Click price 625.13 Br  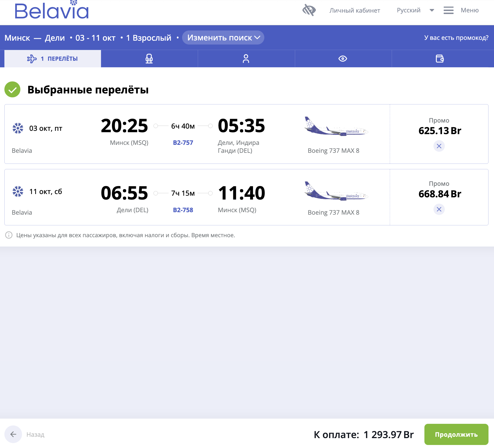click(440, 131)
